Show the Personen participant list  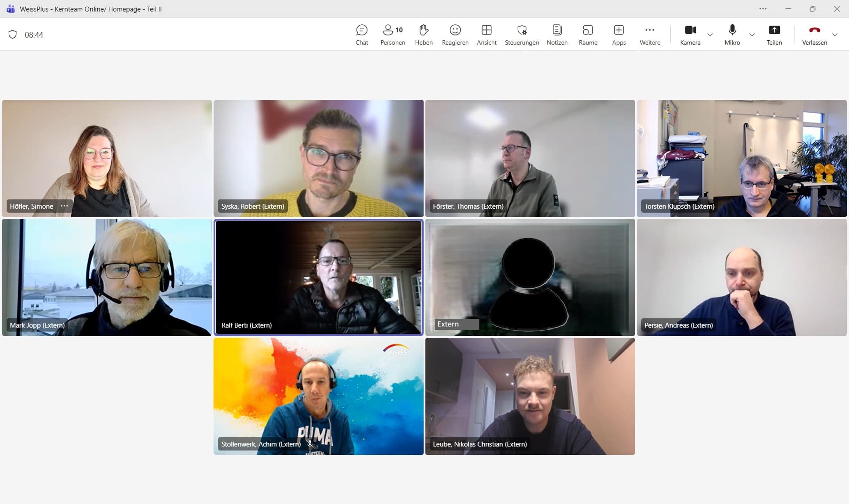(392, 34)
